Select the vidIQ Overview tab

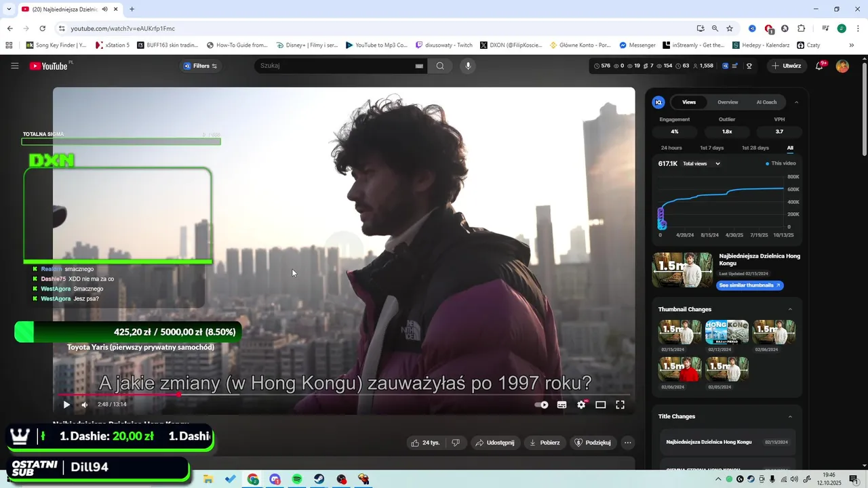coord(728,102)
